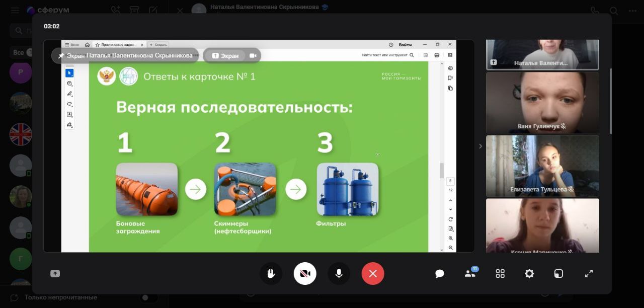Go to previous page arrow in PDF

[x=450, y=200]
